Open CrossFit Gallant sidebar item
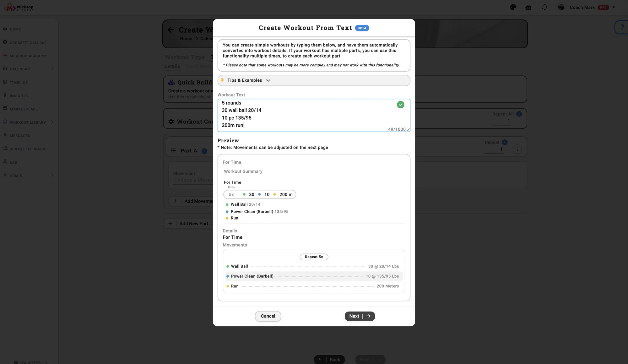The image size is (628, 364). coord(28,43)
